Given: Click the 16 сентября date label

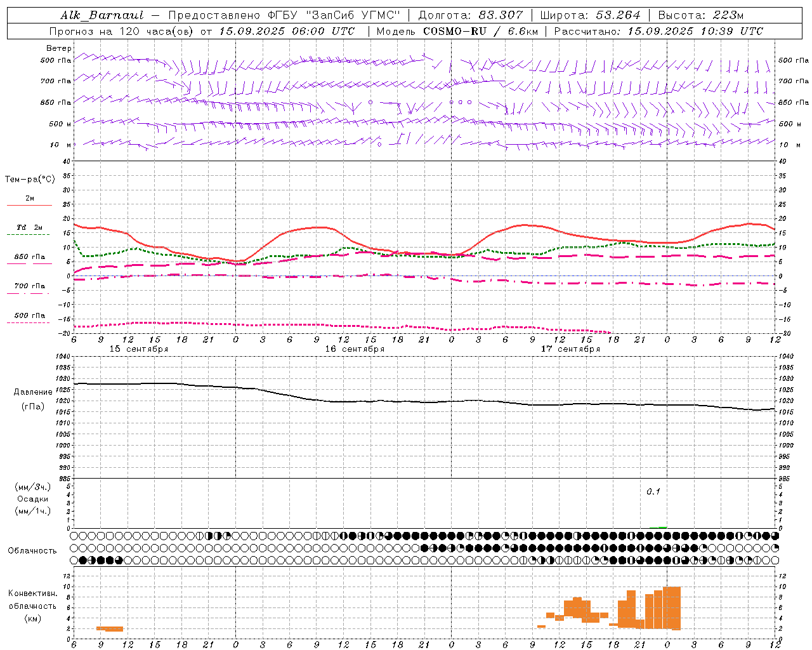Looking at the screenshot, I should click(x=355, y=349).
